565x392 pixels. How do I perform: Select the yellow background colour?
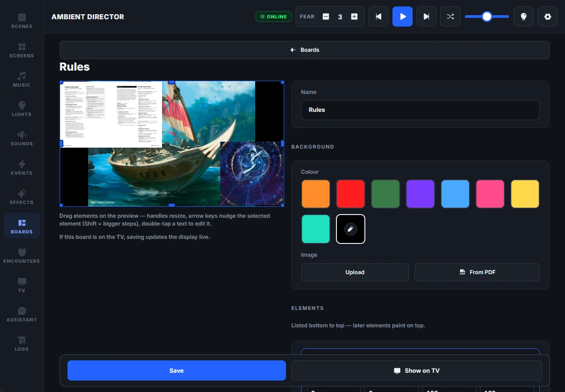pos(525,194)
